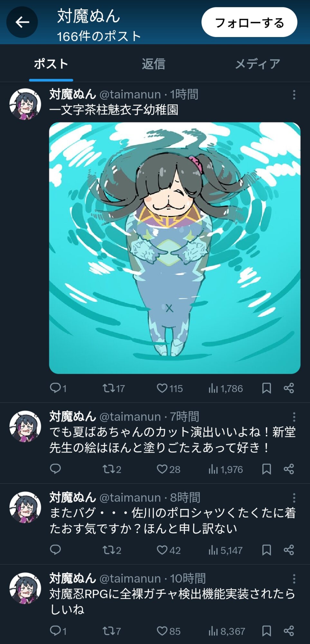Open the avatar on the 8時間 post
Image resolution: width=310 pixels, height=644 pixels.
coord(25,507)
